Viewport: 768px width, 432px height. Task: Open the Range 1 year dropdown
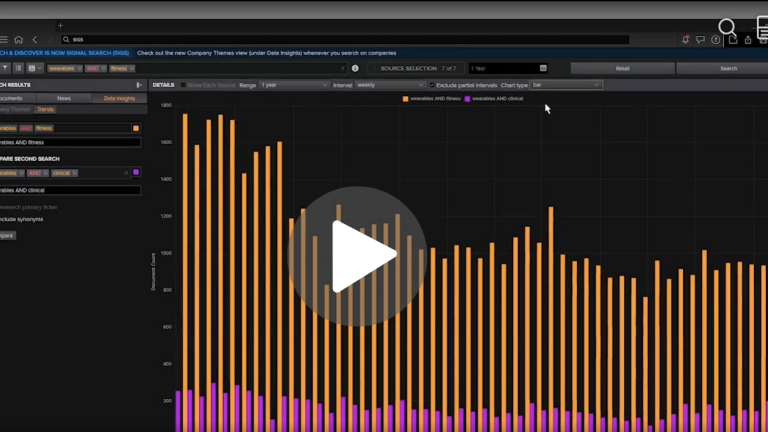coord(294,85)
